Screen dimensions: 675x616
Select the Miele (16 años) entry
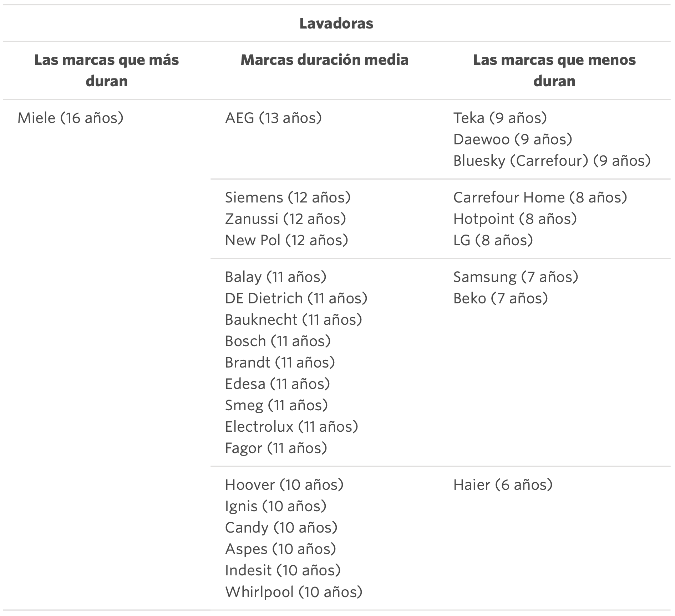(70, 118)
